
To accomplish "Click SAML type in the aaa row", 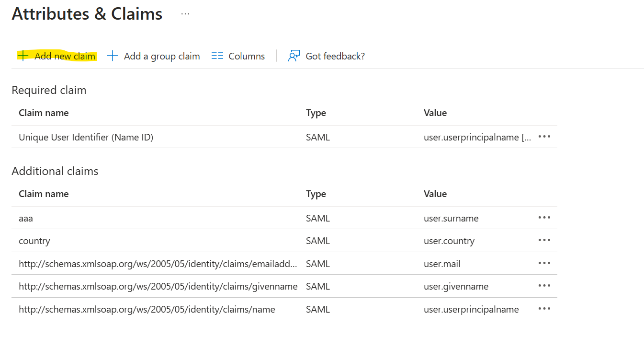I will [x=318, y=219].
